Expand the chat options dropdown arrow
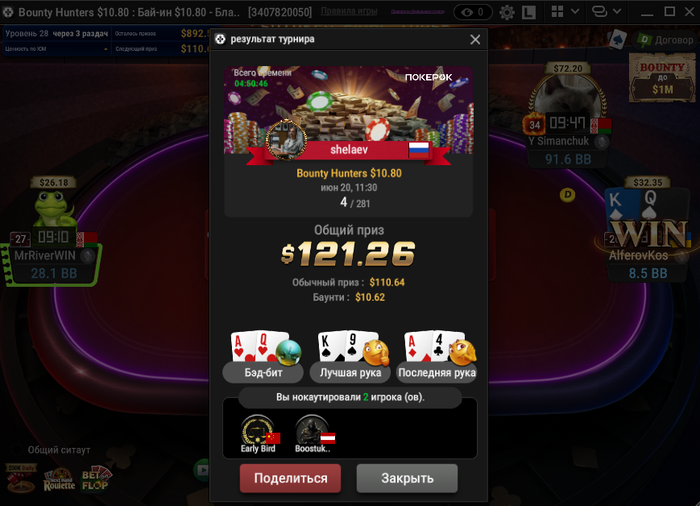This screenshot has height=506, width=700. click(x=617, y=11)
